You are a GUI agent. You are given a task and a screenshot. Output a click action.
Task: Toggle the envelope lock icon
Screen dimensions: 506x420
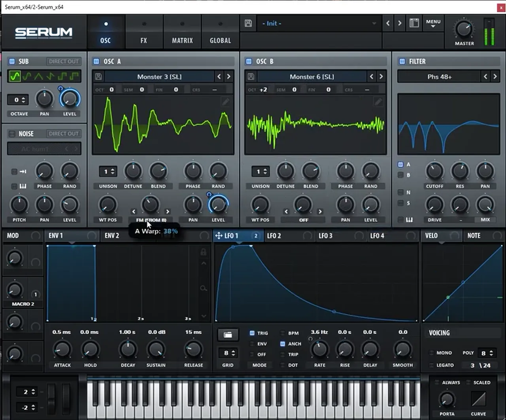coord(204,252)
